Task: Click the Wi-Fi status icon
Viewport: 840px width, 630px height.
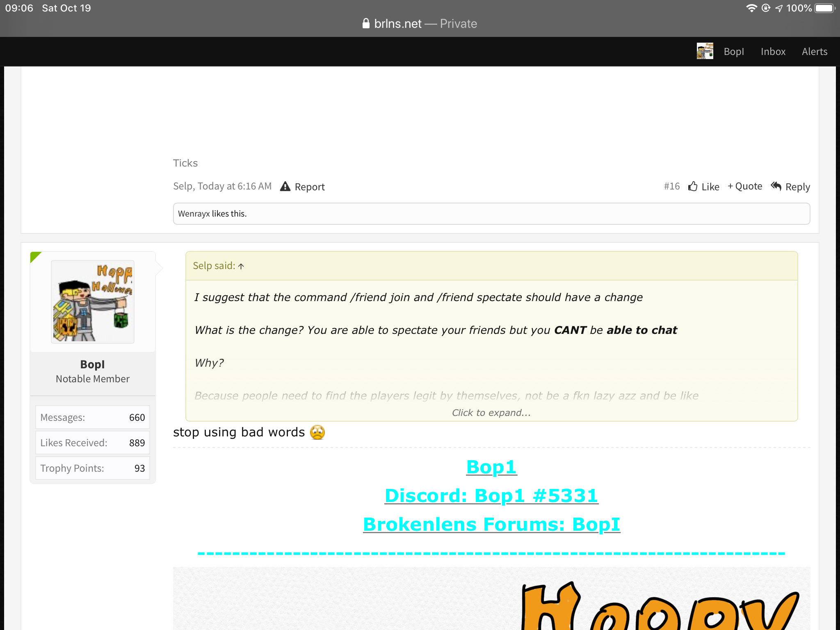Action: (751, 8)
